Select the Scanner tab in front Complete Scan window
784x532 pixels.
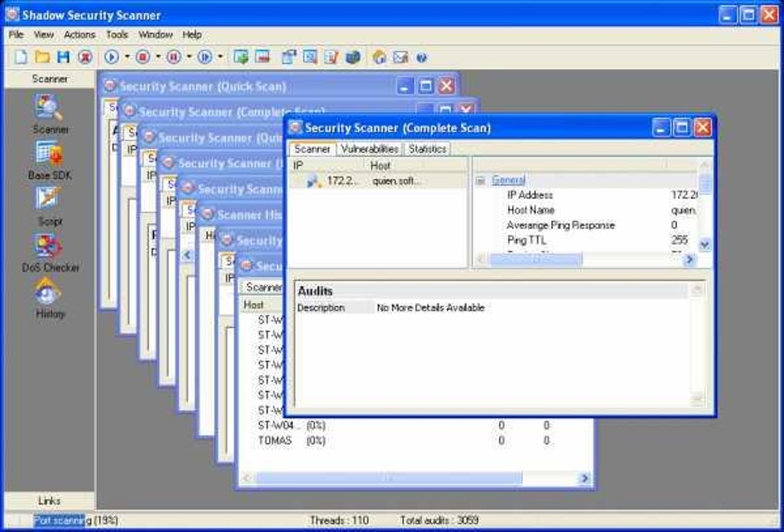point(313,149)
